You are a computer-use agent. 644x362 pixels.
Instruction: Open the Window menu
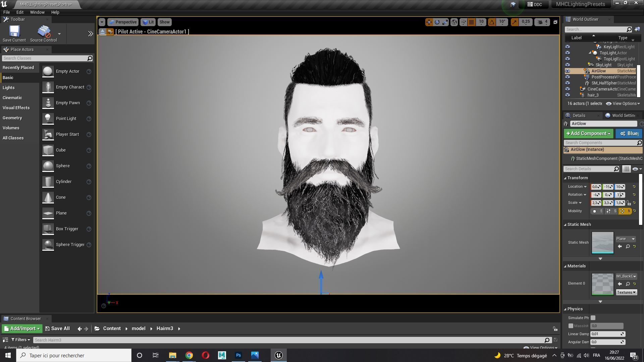[37, 12]
